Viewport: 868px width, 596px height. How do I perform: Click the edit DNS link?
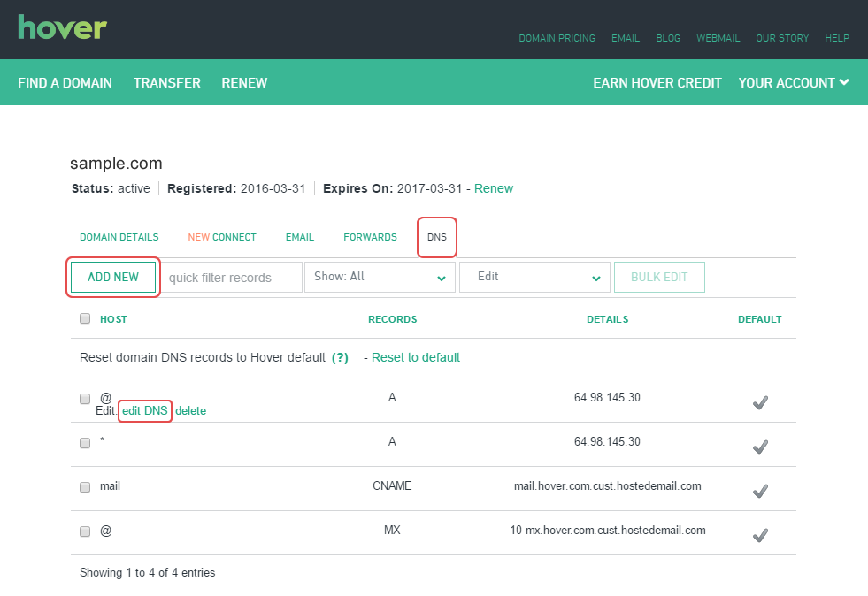(144, 411)
